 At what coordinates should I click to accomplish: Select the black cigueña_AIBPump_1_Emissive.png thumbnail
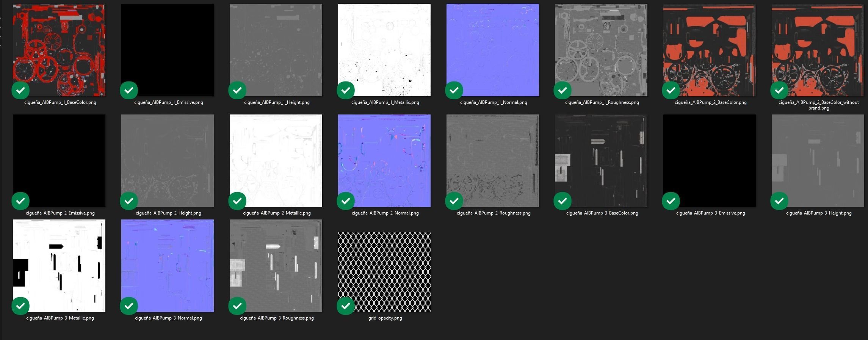[x=167, y=50]
